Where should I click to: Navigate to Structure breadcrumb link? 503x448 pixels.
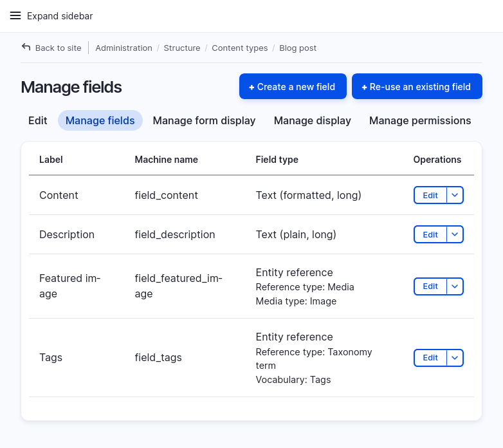point(182,48)
